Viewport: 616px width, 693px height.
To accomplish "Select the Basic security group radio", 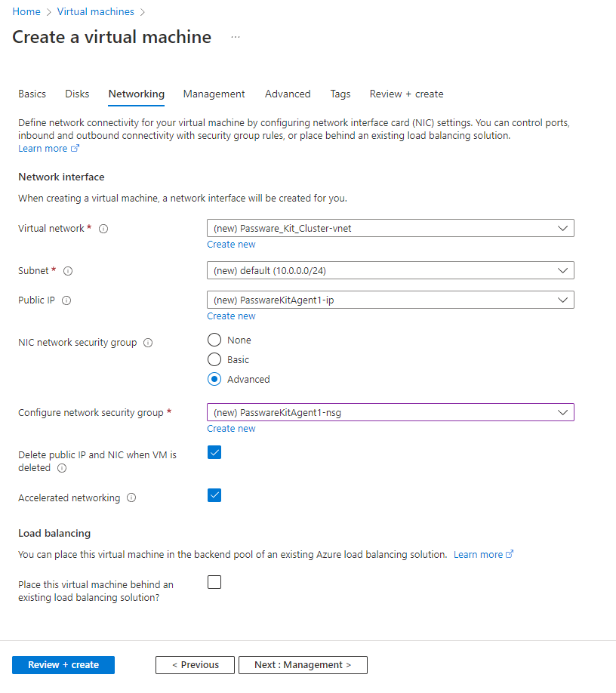I will [x=214, y=359].
